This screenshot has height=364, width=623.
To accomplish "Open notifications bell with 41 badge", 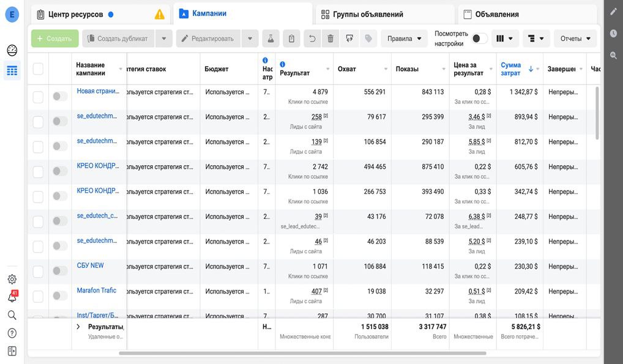I will click(12, 297).
